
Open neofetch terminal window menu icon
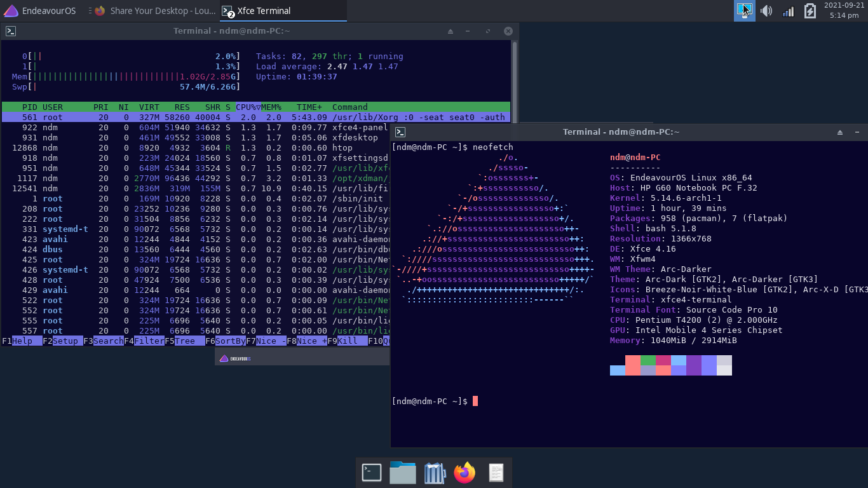coord(400,132)
